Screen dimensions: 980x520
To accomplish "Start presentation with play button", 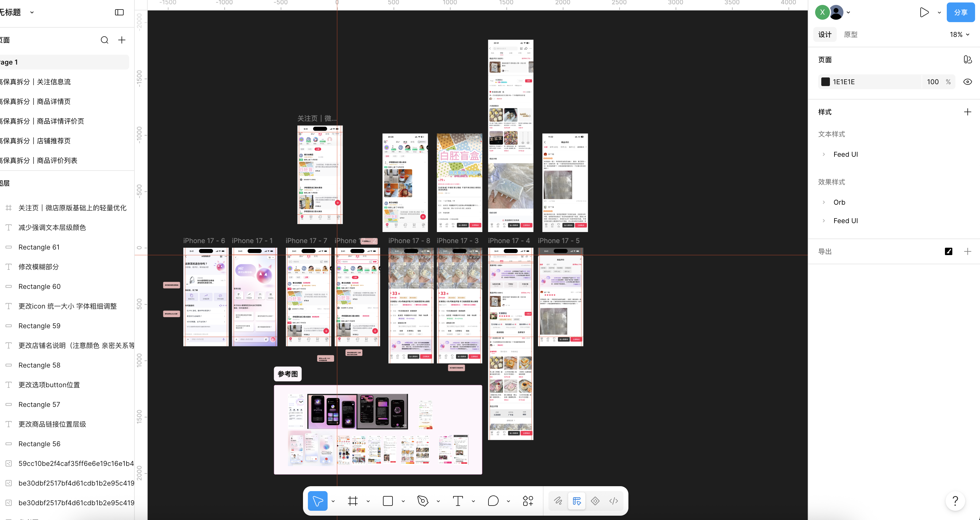I will pyautogui.click(x=924, y=13).
